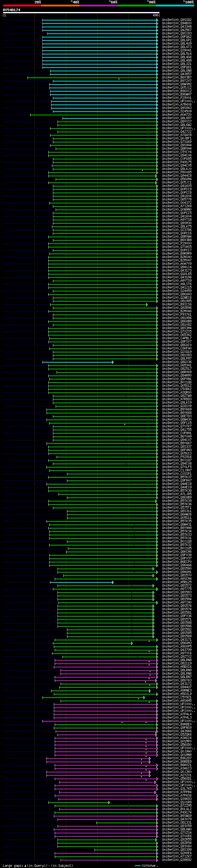This screenshot has width=197, height=868.
Task: Click hit label UniRef100_C4PBL7
Action: (177, 338)
